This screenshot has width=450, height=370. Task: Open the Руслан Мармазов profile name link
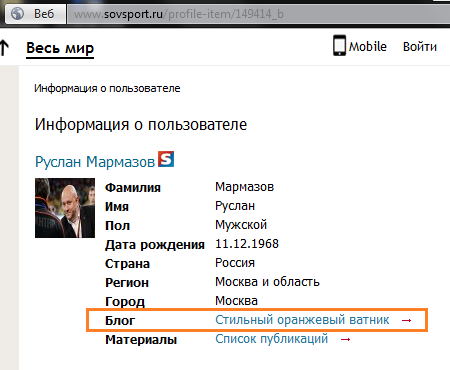point(95,162)
